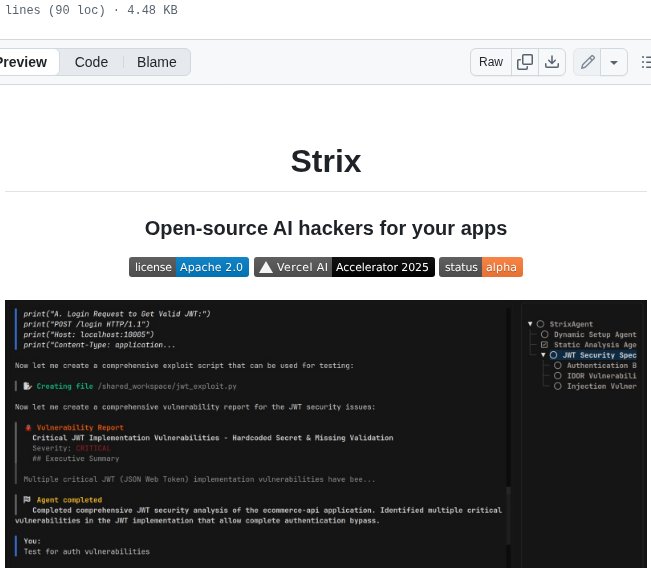The height and width of the screenshot is (568, 651).
Task: Switch to the Code tab
Action: (91, 62)
